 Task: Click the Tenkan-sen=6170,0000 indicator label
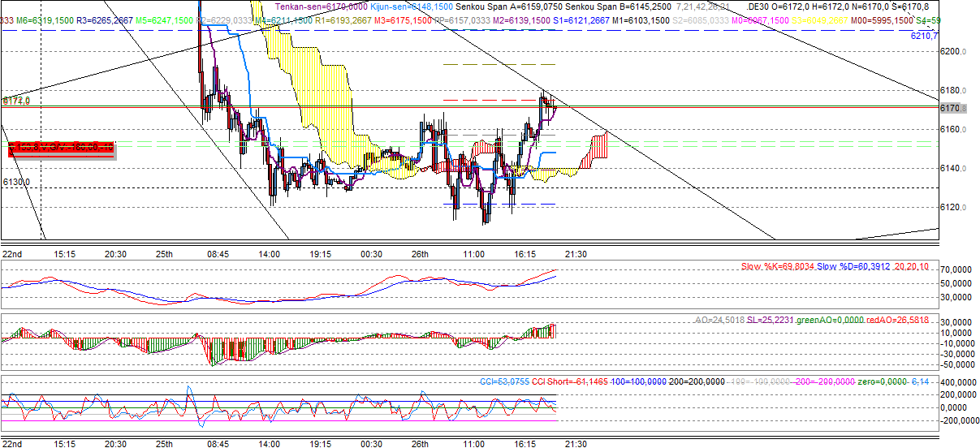[322, 6]
